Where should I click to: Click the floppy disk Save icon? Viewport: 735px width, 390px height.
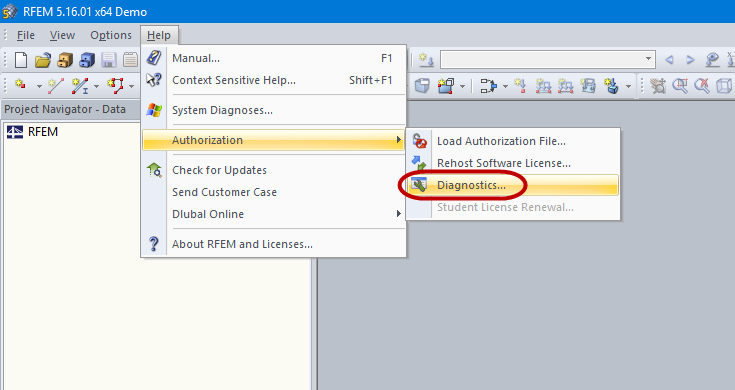click(x=109, y=60)
